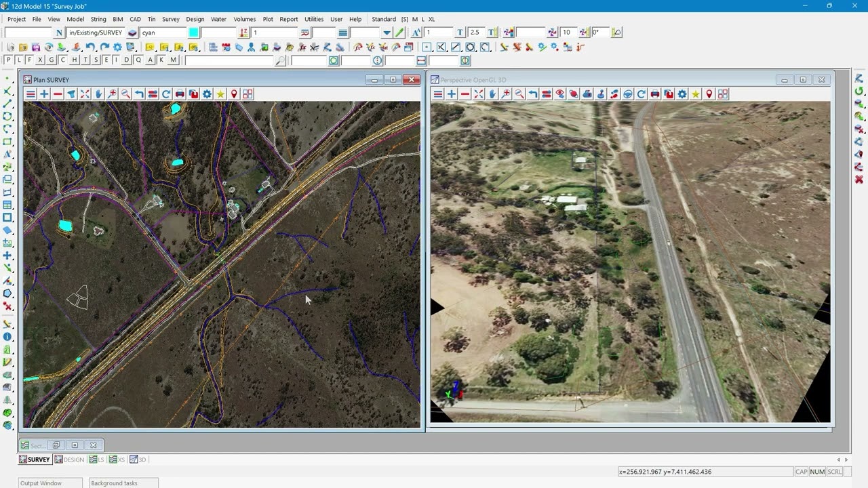
Task: Click the refresh icon in Plan SURVEY toolbar
Action: (166, 94)
